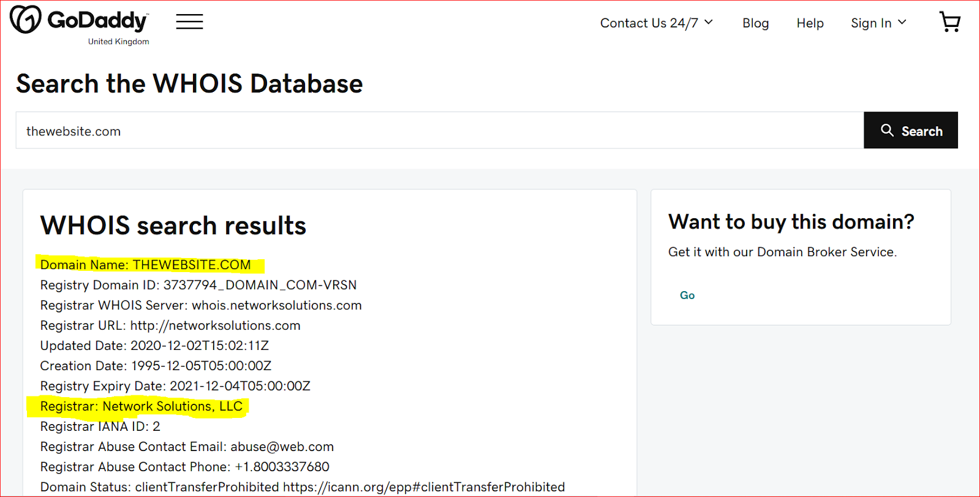Click the Search button
Viewport: 980px width, 497px height.
tap(911, 130)
